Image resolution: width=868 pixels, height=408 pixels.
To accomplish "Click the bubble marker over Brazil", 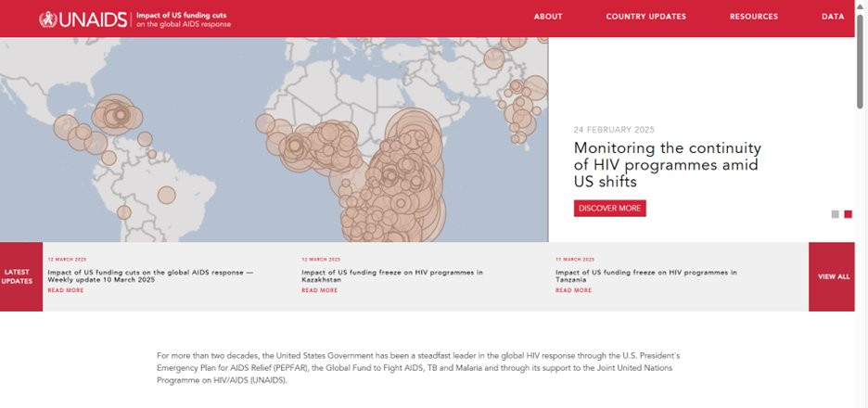I will click(167, 195).
